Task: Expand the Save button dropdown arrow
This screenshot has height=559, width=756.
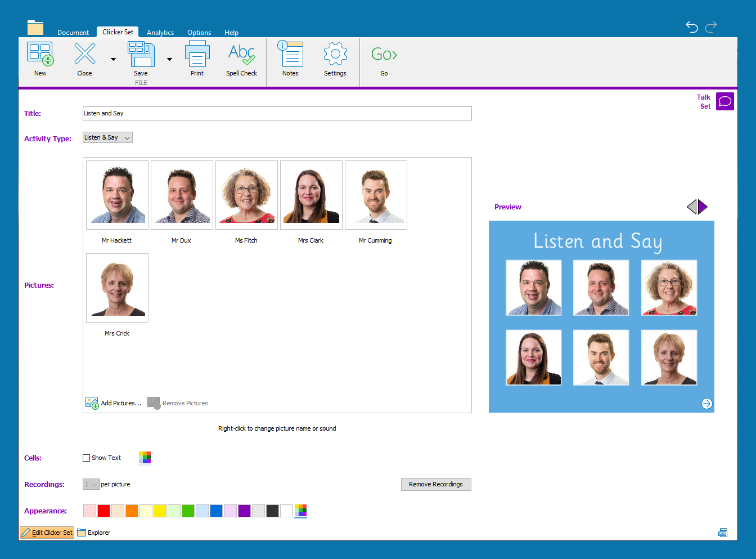Action: tap(169, 59)
